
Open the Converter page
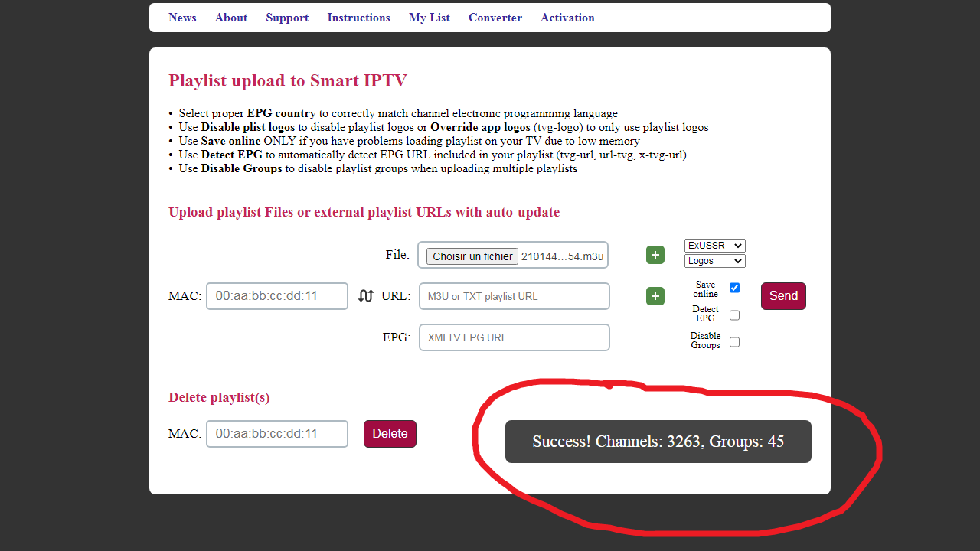pyautogui.click(x=495, y=18)
